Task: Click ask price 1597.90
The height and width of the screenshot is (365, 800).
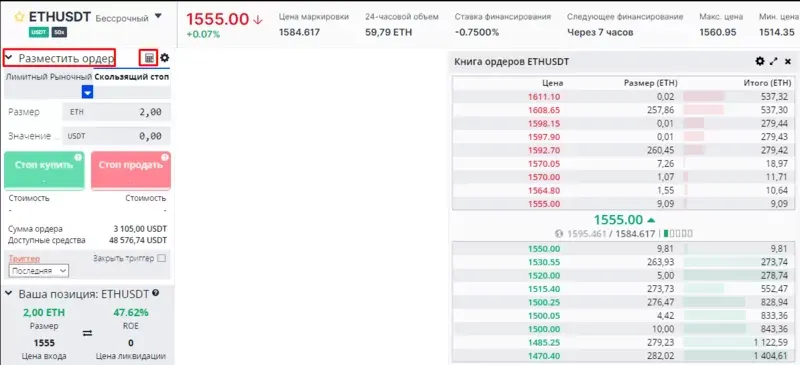Action: [x=544, y=137]
